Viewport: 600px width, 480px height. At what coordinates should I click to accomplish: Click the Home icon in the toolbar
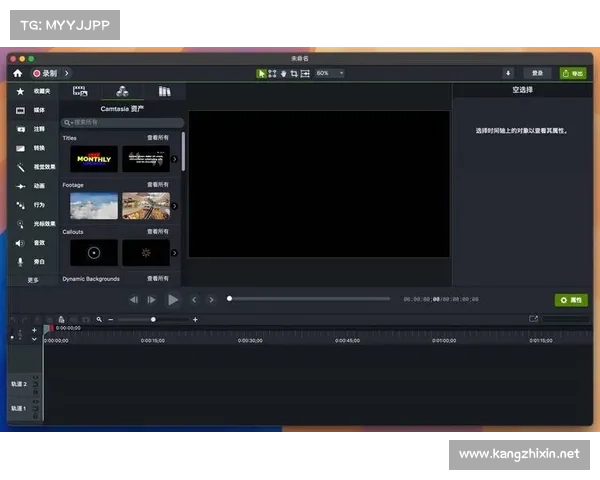point(17,73)
